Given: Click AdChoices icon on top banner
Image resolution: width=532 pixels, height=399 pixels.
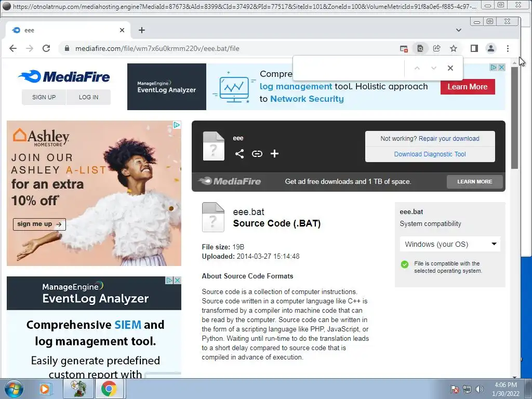Looking at the screenshot, I should pos(494,68).
